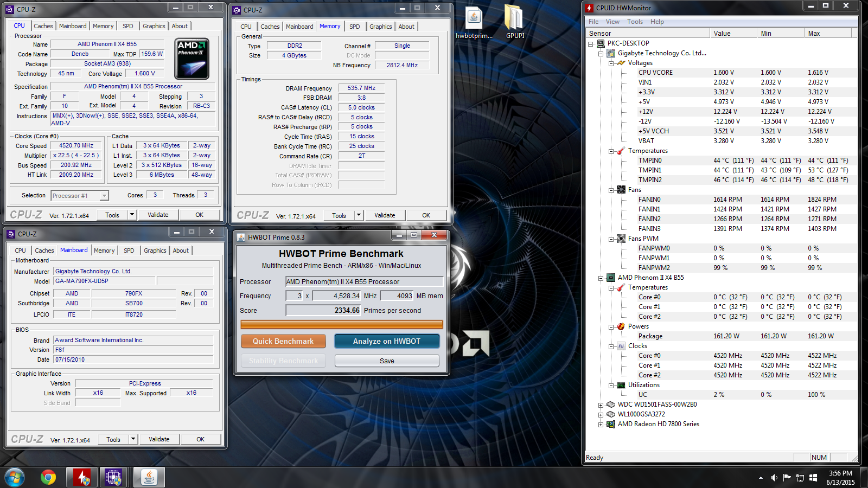Click Validate in the Mainboard CPU-Z window
This screenshot has width=868, height=488.
pos(159,439)
